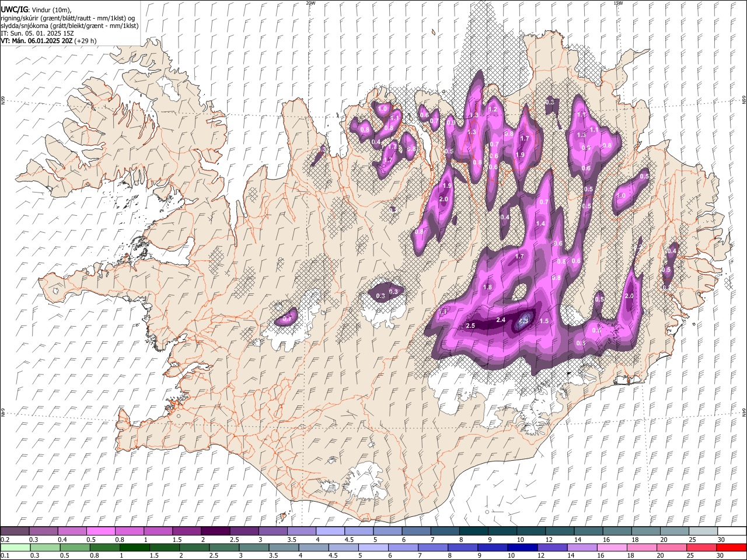Click the pale green 0.1 swatch in lower legend
This screenshot has height=560, width=747.
click(15, 547)
